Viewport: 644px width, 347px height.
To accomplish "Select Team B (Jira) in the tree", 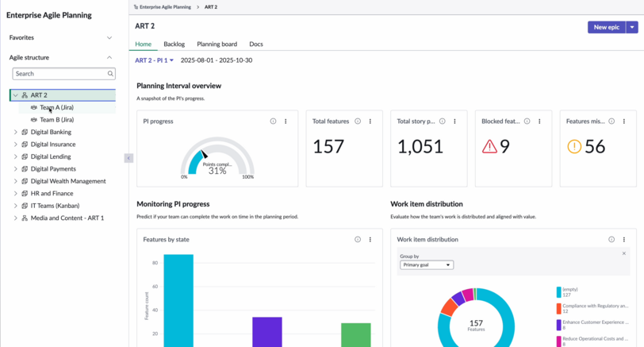I will pos(56,120).
